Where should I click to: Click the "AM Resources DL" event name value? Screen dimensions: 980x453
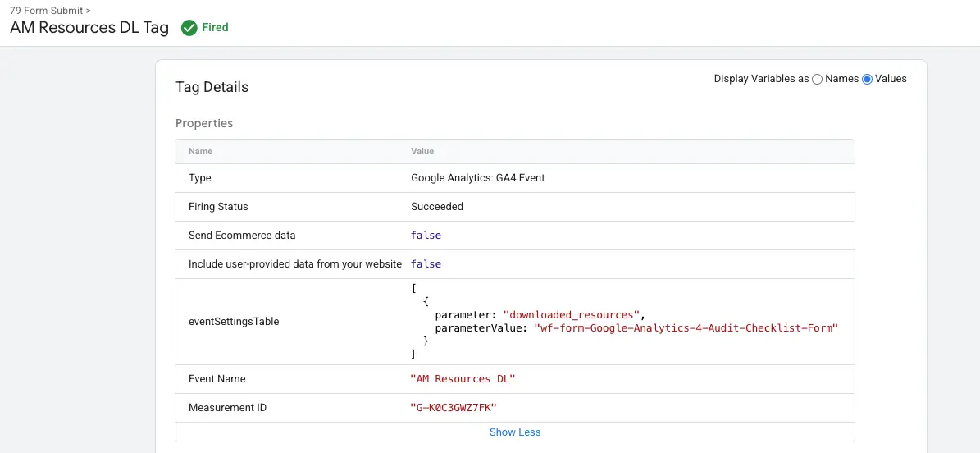click(x=463, y=379)
